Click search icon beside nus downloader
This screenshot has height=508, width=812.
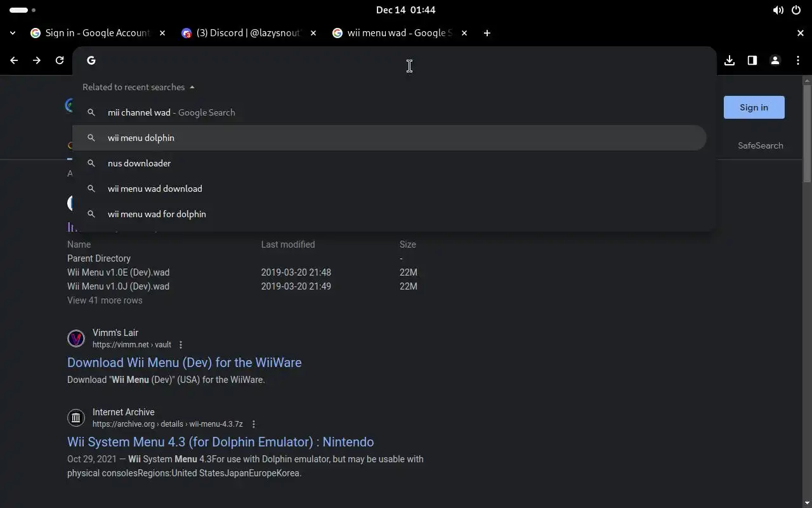click(91, 163)
